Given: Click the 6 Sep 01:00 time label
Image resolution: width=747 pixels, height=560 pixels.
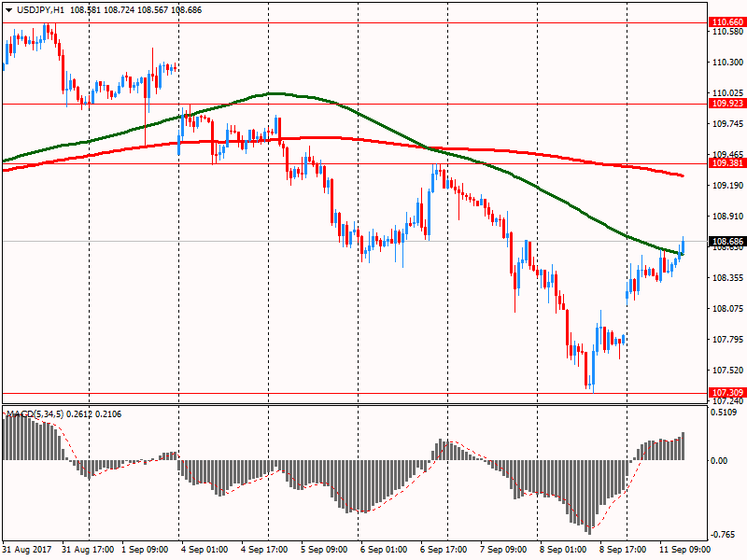Looking at the screenshot, I should click(x=384, y=550).
